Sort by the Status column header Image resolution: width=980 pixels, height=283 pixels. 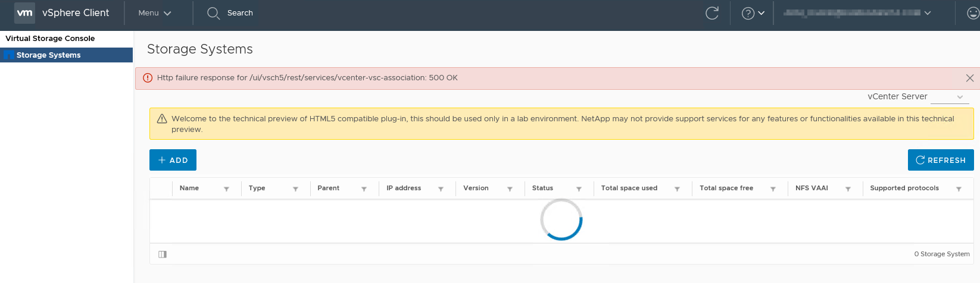click(x=542, y=188)
